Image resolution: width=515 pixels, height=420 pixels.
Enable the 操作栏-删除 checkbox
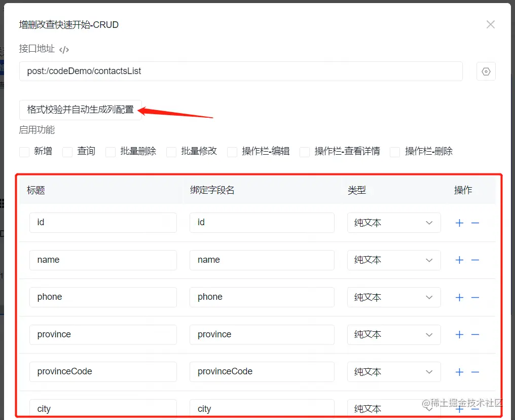coord(395,151)
